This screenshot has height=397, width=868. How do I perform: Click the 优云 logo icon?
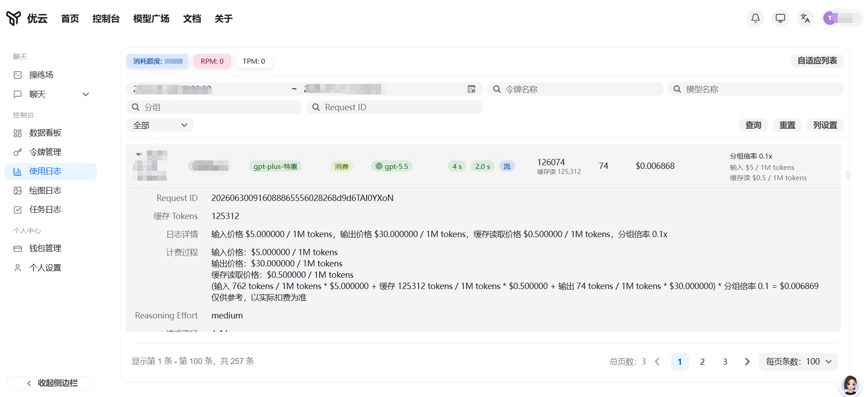14,18
